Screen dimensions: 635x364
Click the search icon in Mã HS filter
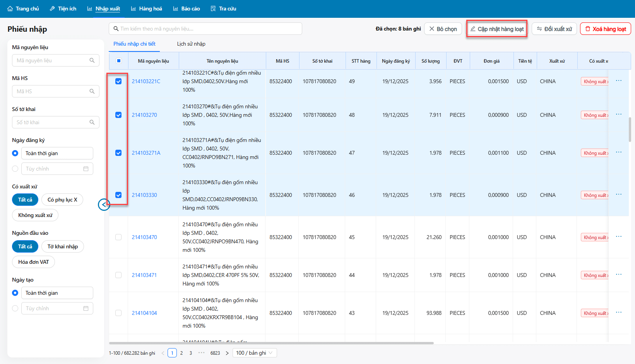pyautogui.click(x=92, y=91)
